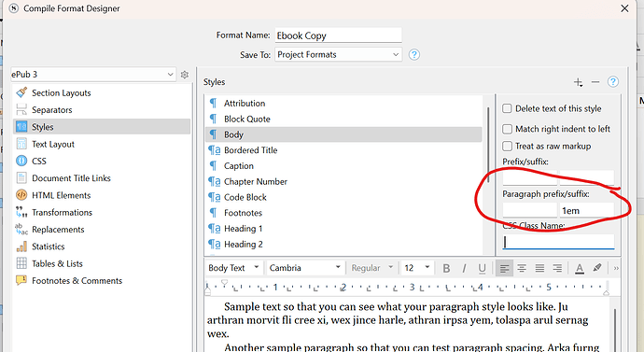Open the Save To dropdown
The width and height of the screenshot is (644, 352).
pyautogui.click(x=339, y=55)
